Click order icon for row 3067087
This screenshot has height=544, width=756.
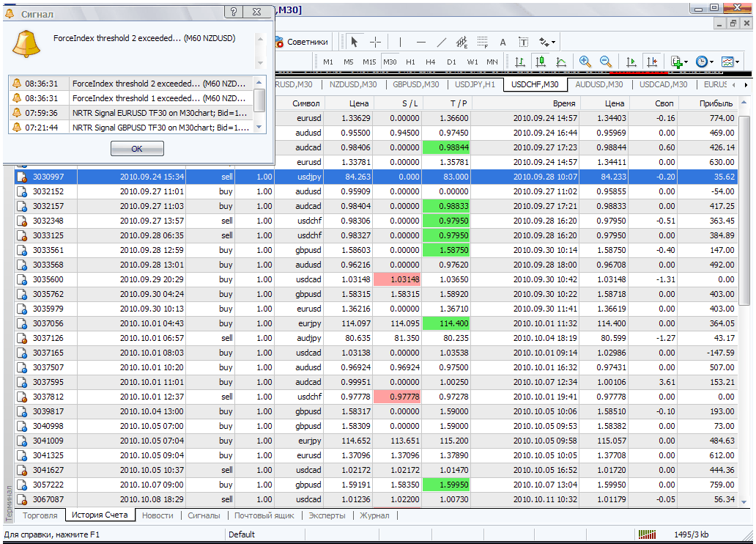point(22,499)
